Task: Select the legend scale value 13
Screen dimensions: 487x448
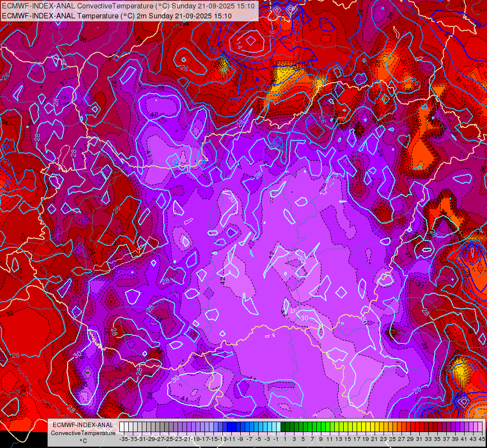Action: [x=339, y=440]
